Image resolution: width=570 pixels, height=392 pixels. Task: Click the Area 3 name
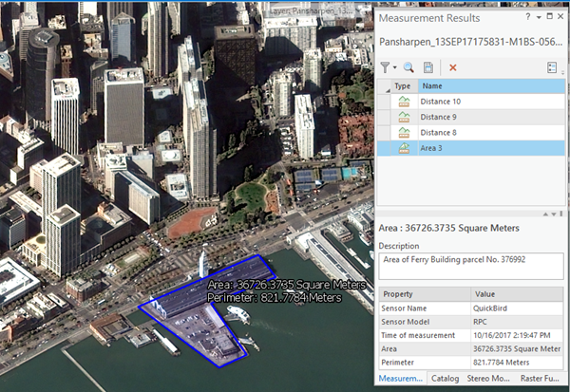431,148
